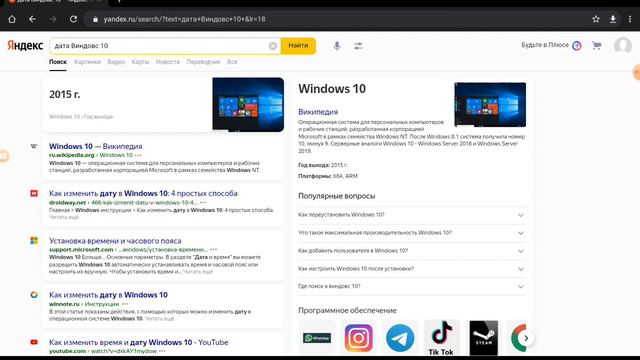Open search settings sliders icon
Viewport: 640px width, 360px height.
(x=358, y=46)
